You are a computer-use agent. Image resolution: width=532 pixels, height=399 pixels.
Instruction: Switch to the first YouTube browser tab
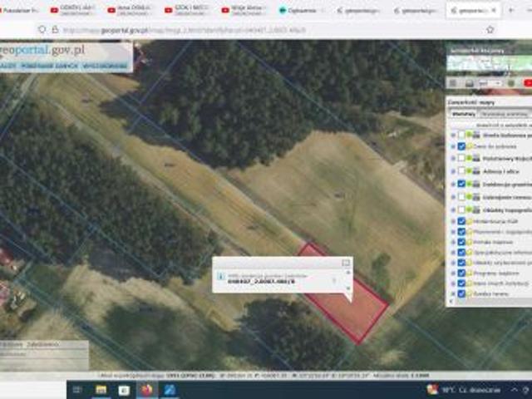(73, 11)
